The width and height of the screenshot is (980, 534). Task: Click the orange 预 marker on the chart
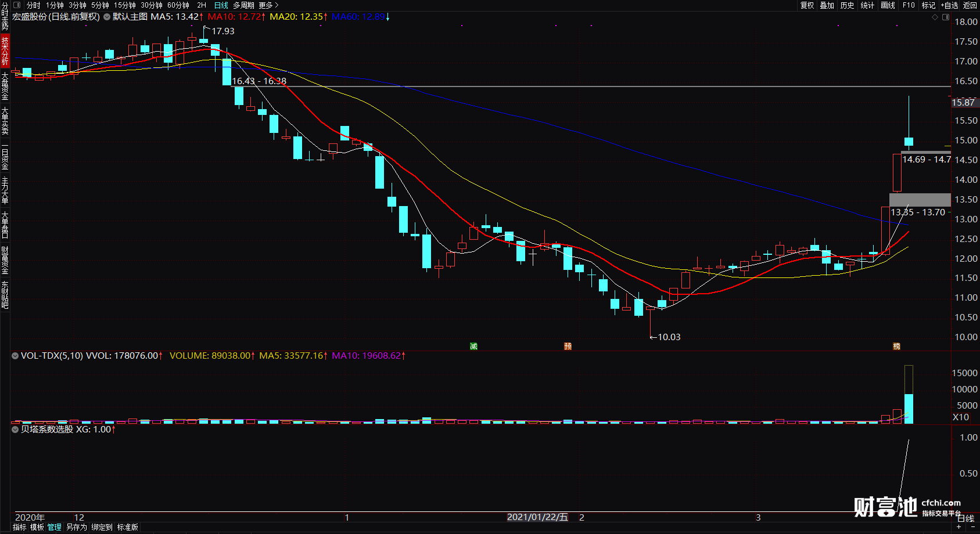568,346
